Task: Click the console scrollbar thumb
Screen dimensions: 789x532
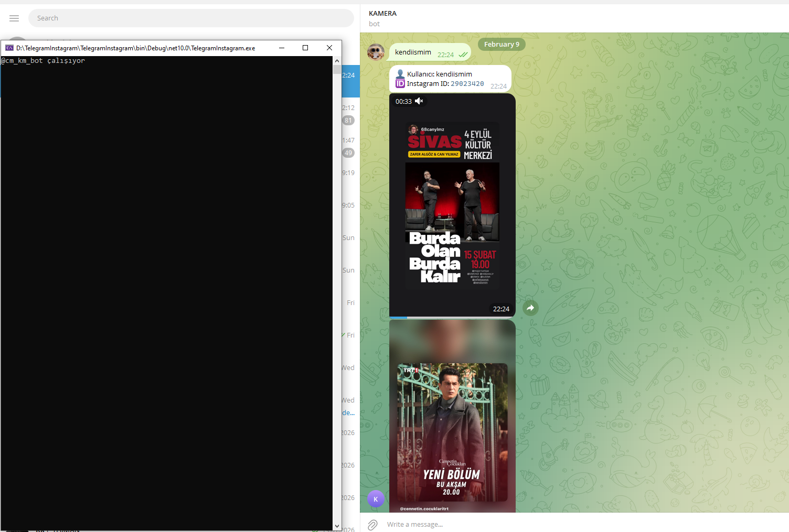Action: point(337,70)
